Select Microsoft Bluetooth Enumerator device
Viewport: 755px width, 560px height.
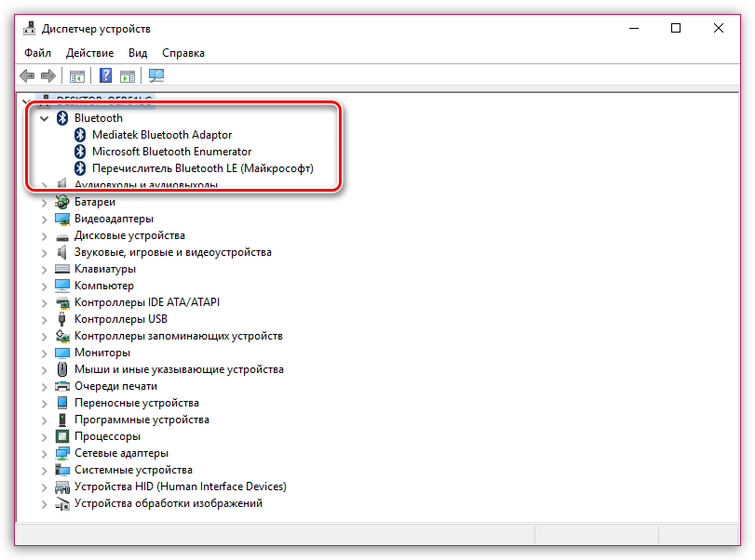tap(171, 152)
